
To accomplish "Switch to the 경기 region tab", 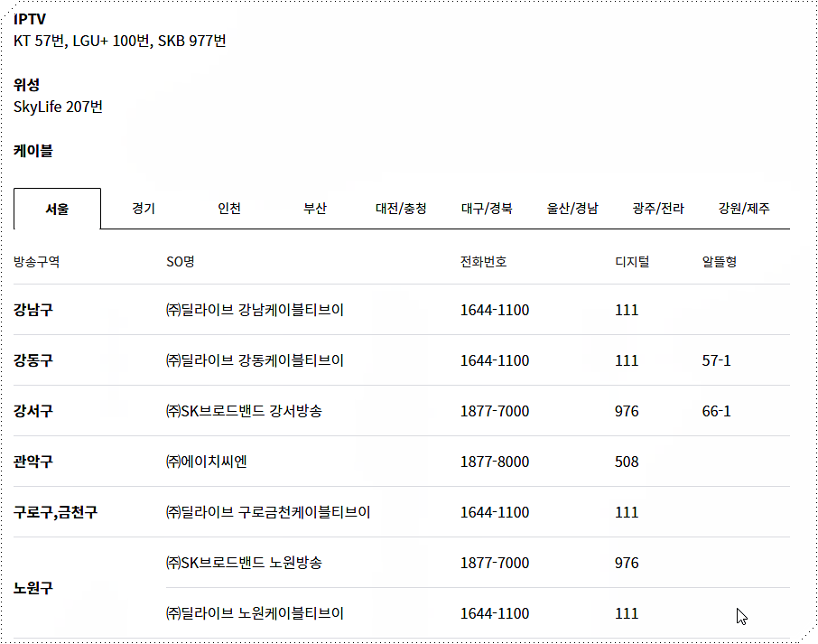I will tap(142, 207).
